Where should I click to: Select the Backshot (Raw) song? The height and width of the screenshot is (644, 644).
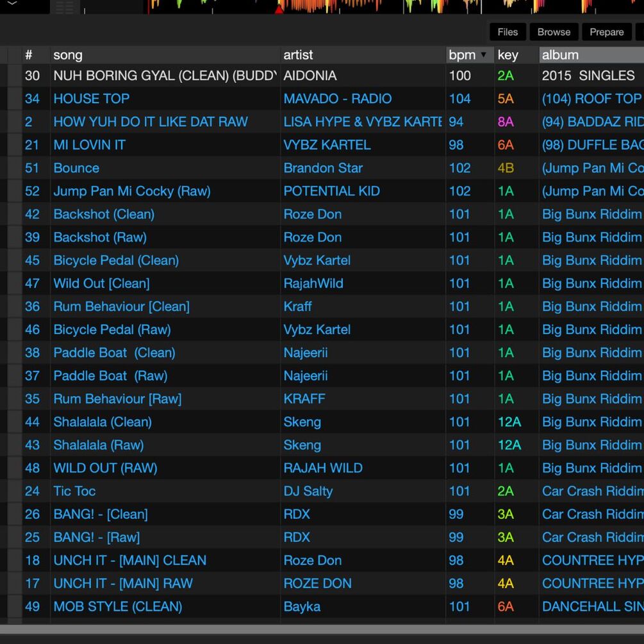[100, 237]
